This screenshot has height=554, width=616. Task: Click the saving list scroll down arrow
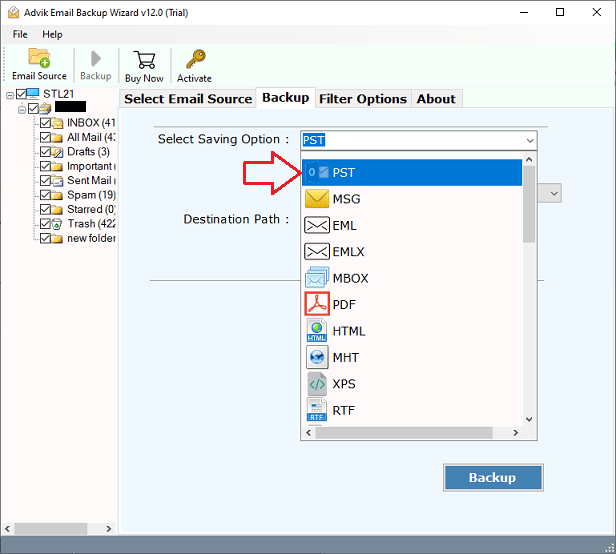click(529, 419)
